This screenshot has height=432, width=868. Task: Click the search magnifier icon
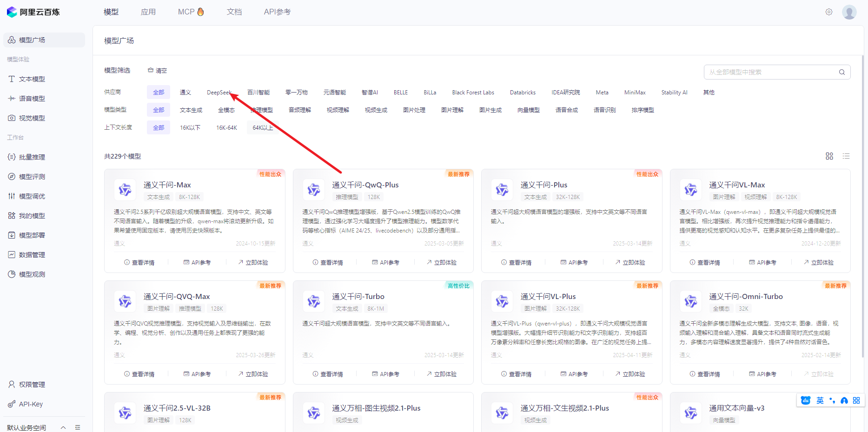click(842, 72)
